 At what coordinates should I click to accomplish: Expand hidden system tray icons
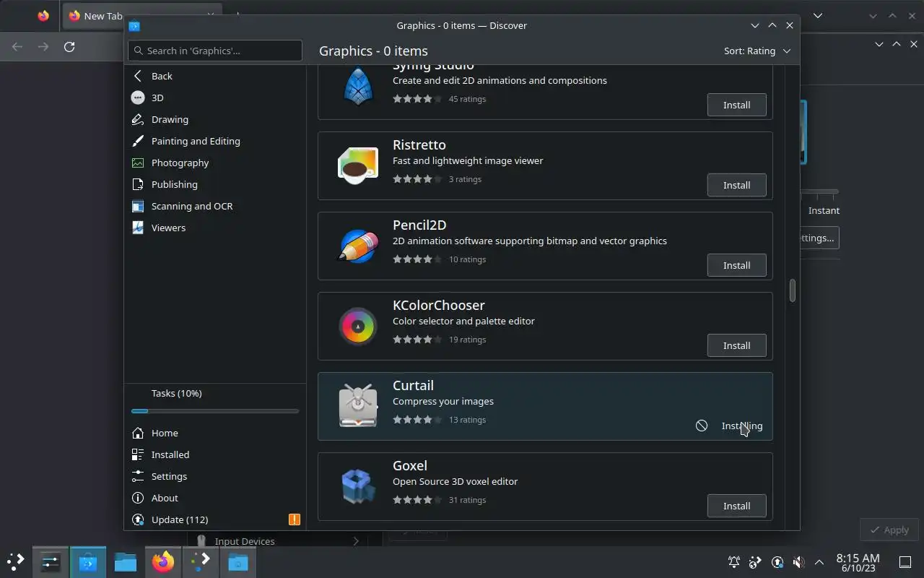[819, 561]
